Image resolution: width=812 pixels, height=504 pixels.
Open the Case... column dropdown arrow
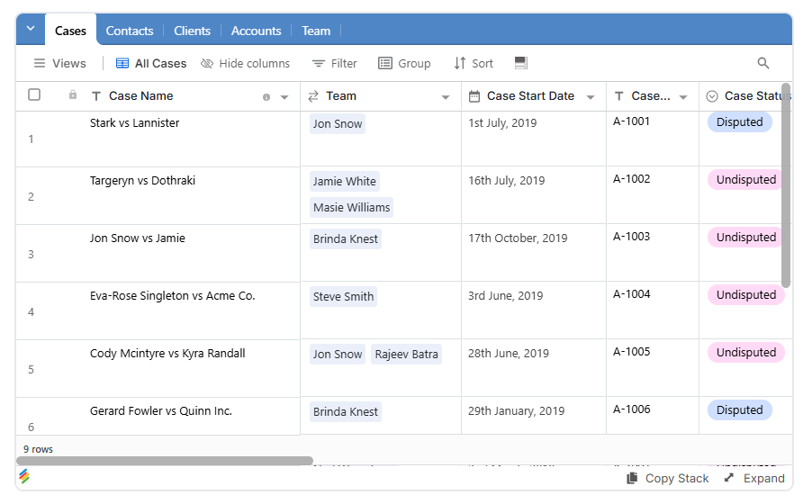(683, 97)
